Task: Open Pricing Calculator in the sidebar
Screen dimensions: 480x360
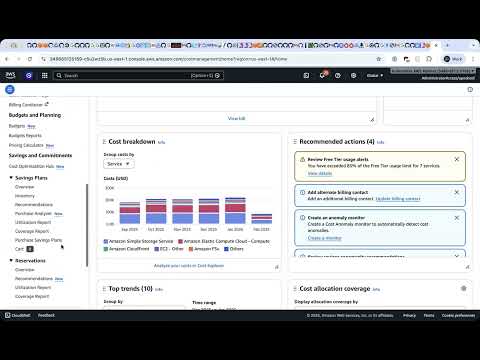Action: click(26, 145)
